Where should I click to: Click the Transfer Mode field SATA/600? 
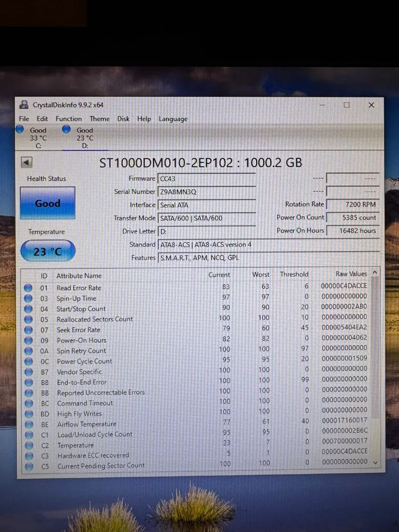coord(207,218)
